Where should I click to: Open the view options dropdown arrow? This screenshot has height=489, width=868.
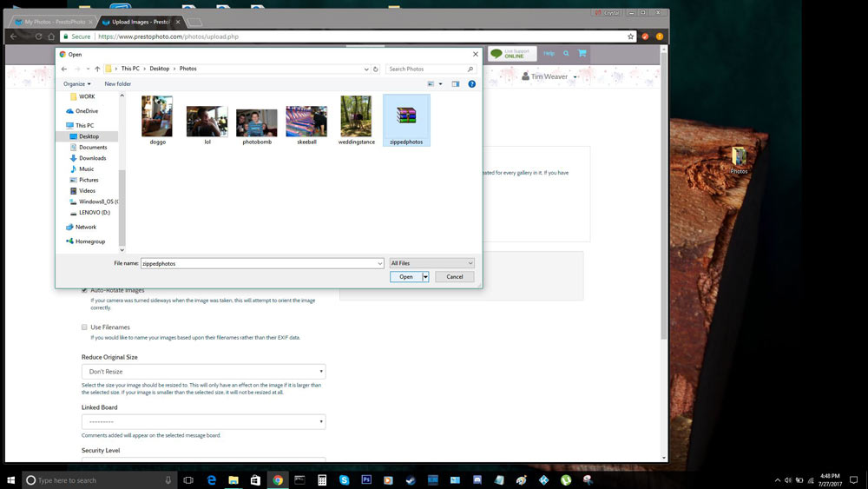tap(441, 84)
